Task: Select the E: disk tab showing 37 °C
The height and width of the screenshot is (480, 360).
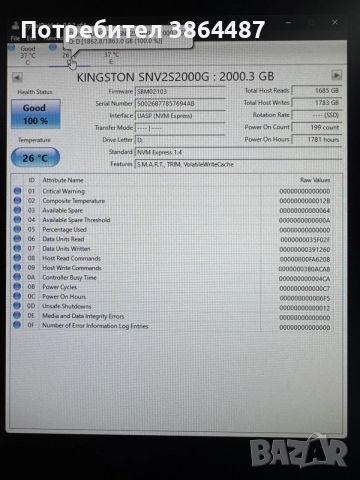Action: [x=111, y=58]
